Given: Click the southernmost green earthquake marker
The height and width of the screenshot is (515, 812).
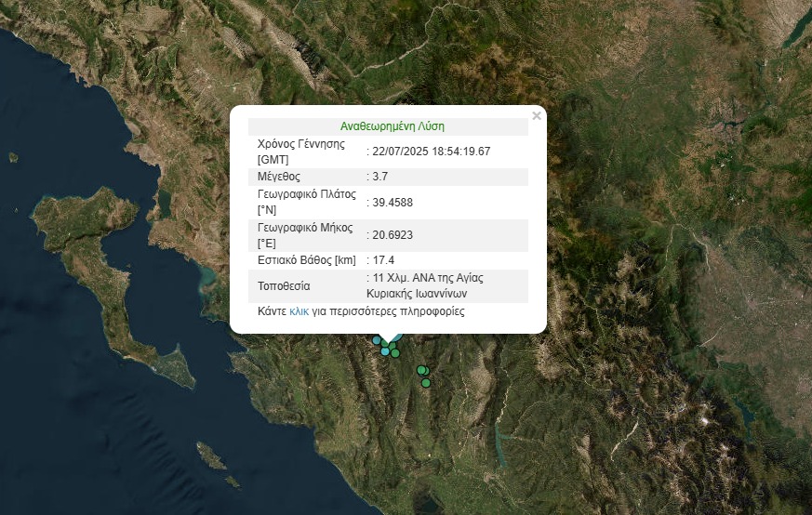Looking at the screenshot, I should click(x=426, y=382).
